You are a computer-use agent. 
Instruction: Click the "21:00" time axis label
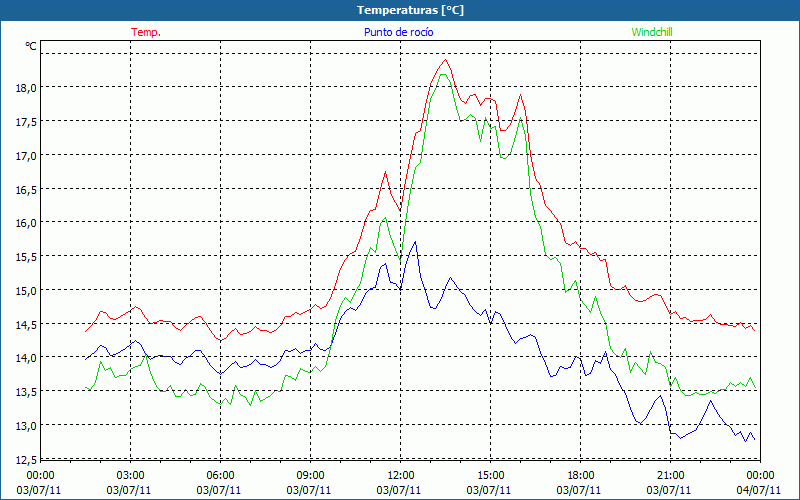tap(670, 476)
